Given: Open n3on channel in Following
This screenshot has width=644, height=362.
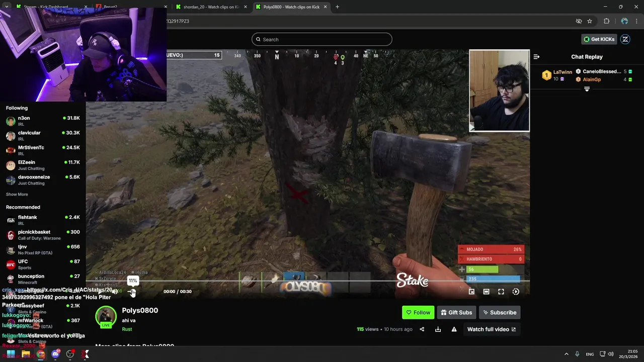Looking at the screenshot, I should [x=43, y=121].
